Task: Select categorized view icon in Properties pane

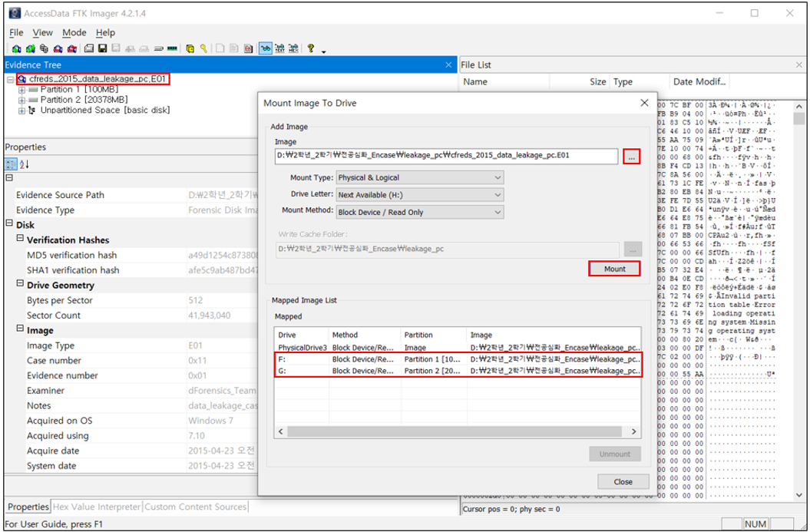Action: click(10, 164)
